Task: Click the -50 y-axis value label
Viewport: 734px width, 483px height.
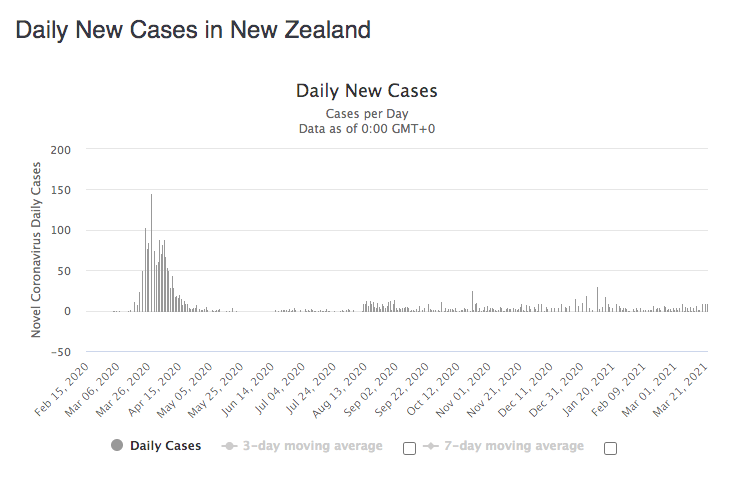Action: [61, 352]
